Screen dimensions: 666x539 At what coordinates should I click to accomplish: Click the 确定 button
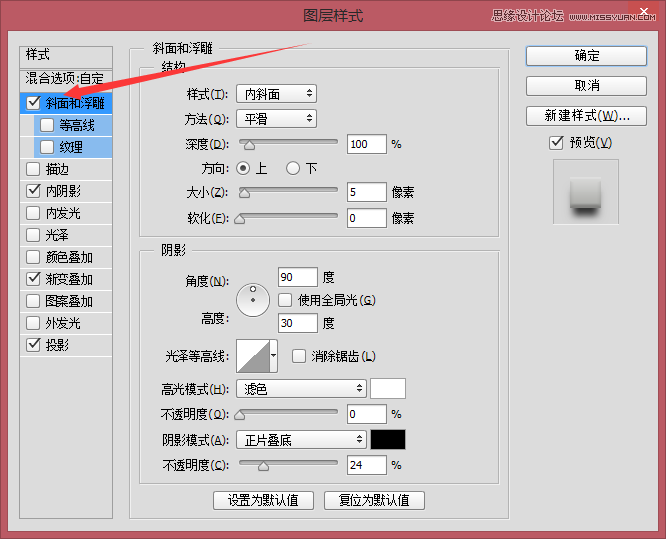pyautogui.click(x=586, y=56)
